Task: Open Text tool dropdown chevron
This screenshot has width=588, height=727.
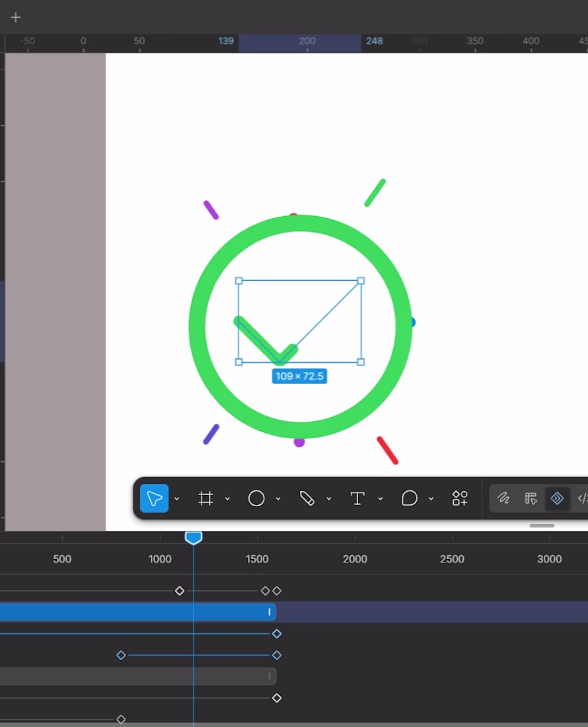Action: coord(381,499)
